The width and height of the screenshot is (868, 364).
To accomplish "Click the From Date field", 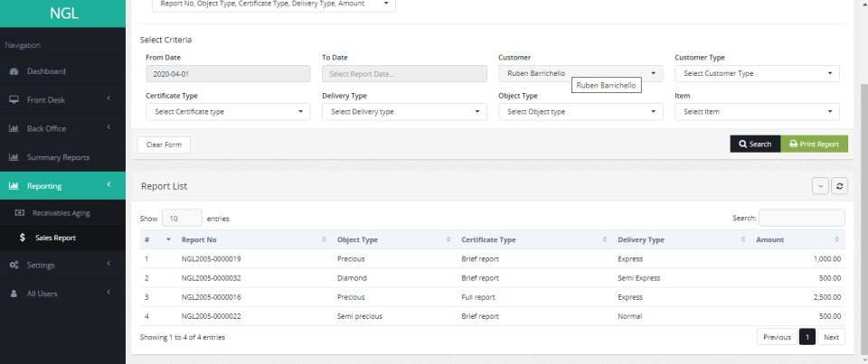I will pyautogui.click(x=228, y=73).
